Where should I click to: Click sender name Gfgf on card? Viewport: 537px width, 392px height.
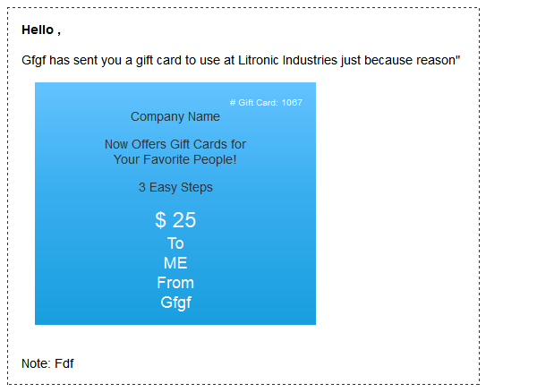tap(175, 303)
